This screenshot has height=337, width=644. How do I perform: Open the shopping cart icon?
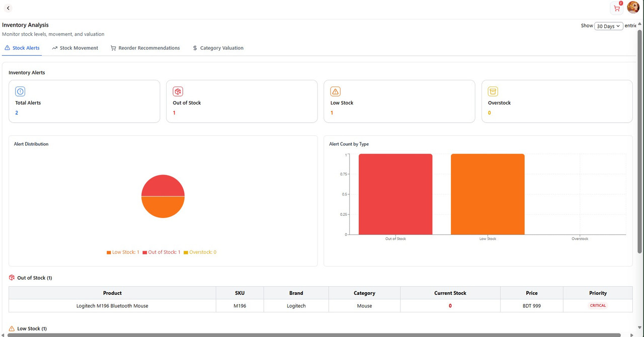pos(616,8)
